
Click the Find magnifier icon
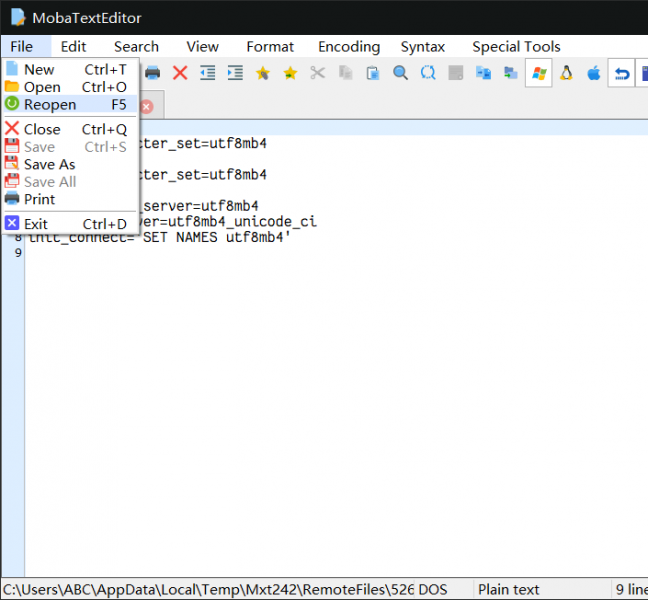click(400, 73)
